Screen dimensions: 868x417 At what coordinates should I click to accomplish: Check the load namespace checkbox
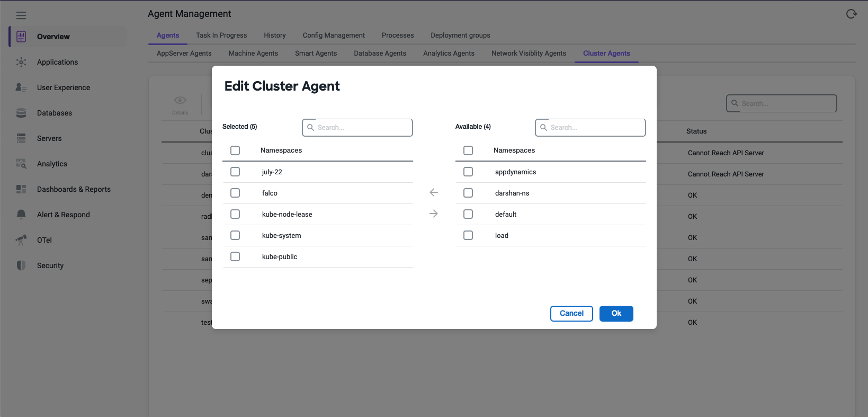click(468, 235)
